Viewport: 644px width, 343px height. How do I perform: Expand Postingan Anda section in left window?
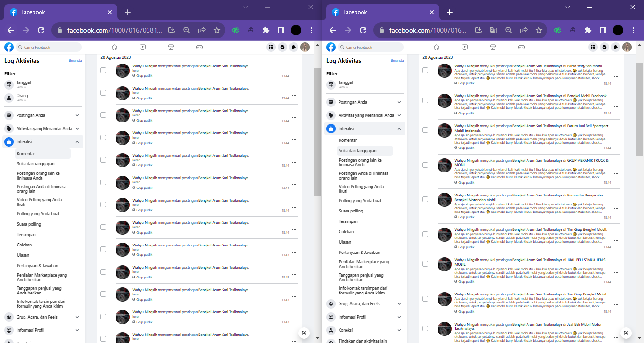click(43, 115)
